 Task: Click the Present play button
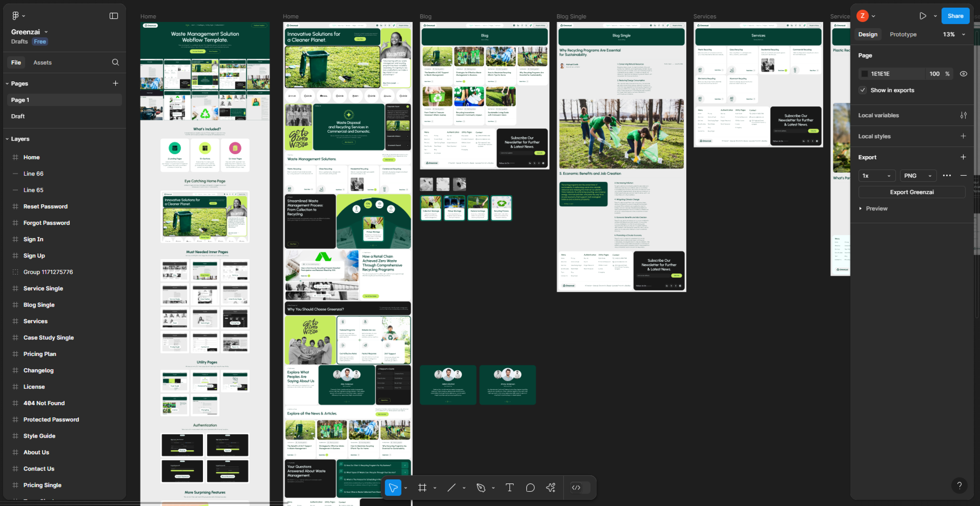click(923, 16)
